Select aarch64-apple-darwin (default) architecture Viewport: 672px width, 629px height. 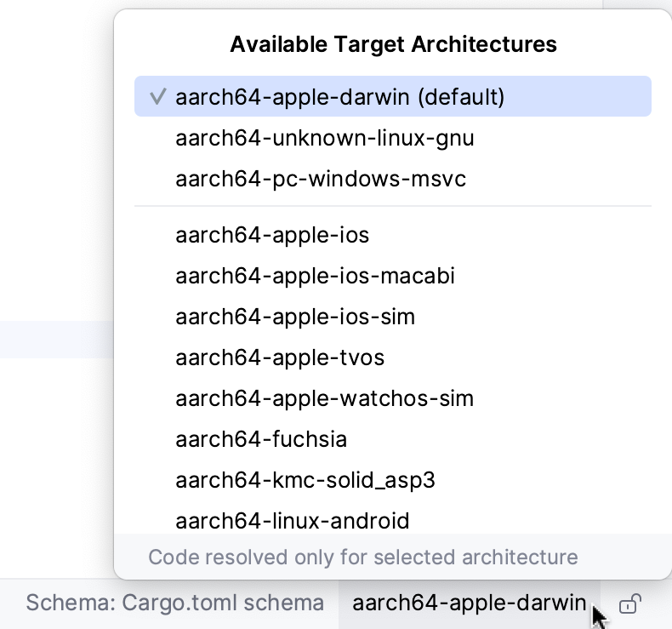340,97
